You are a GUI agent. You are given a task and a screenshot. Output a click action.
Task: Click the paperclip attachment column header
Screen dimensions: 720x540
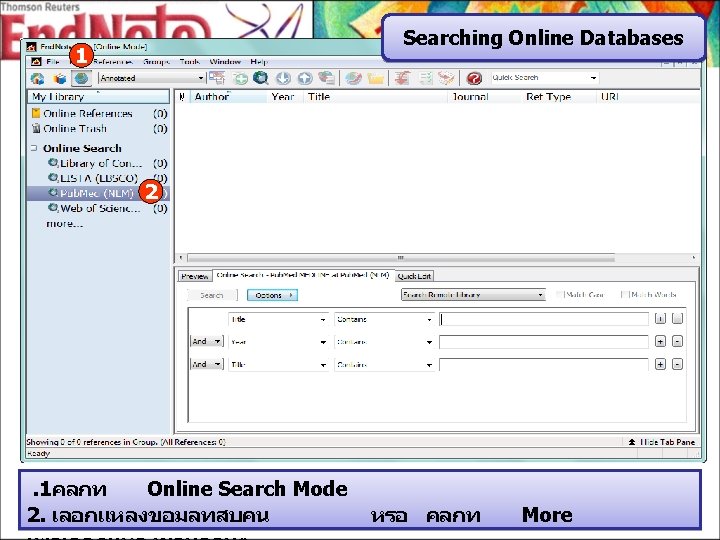click(x=182, y=96)
